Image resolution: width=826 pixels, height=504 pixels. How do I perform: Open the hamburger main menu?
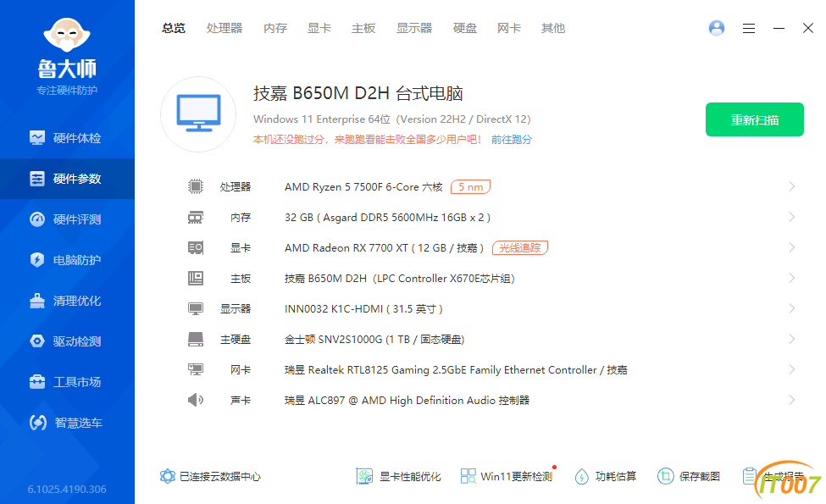pyautogui.click(x=749, y=29)
